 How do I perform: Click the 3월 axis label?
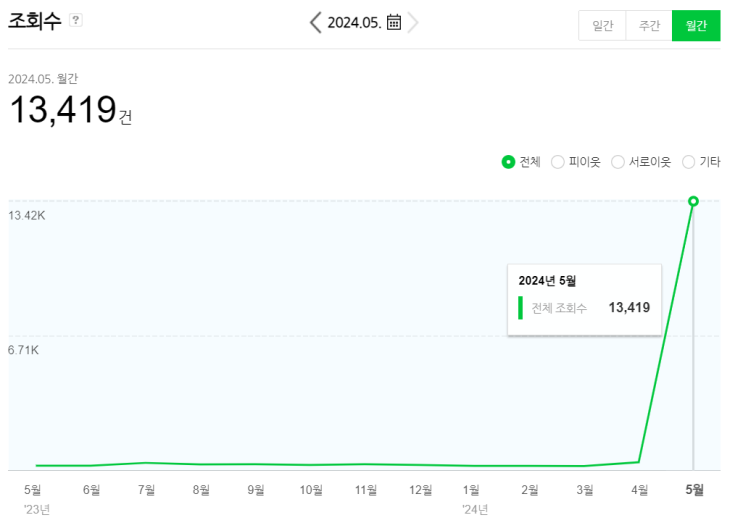click(x=585, y=490)
